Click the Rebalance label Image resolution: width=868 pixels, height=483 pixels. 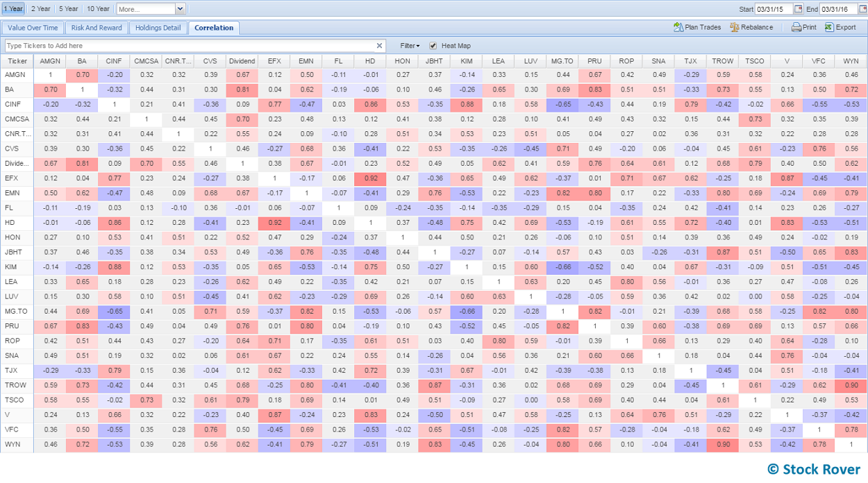(x=757, y=28)
